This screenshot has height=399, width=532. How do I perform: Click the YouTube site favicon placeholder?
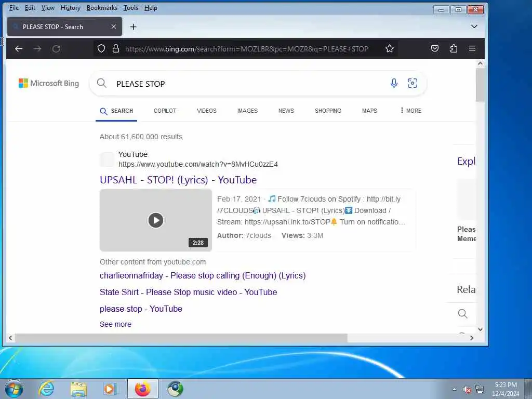pos(107,159)
